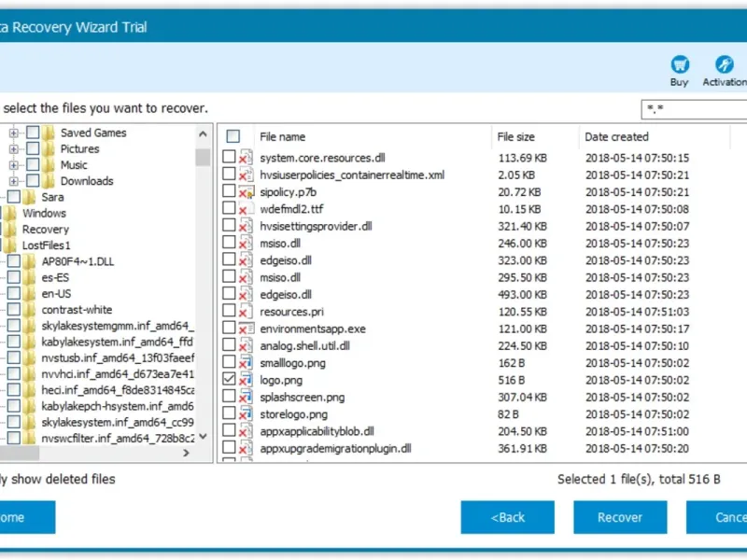Select the nvstusb.inf_amd64 folder

118,357
